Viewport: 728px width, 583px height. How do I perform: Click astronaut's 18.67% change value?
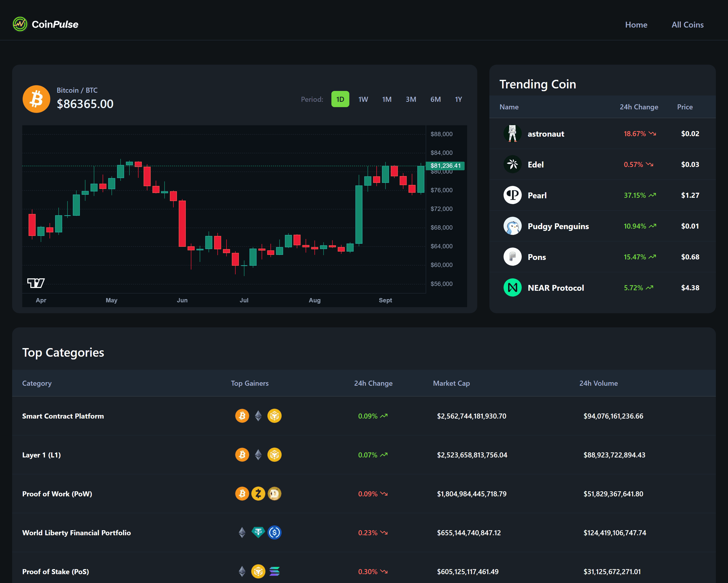click(x=635, y=134)
